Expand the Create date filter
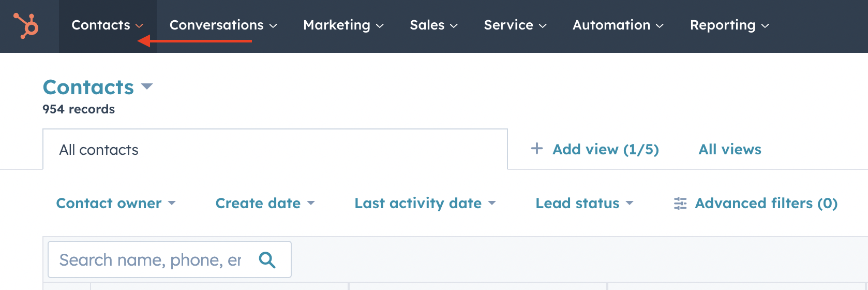Screen dimensions: 868x290 click(265, 204)
